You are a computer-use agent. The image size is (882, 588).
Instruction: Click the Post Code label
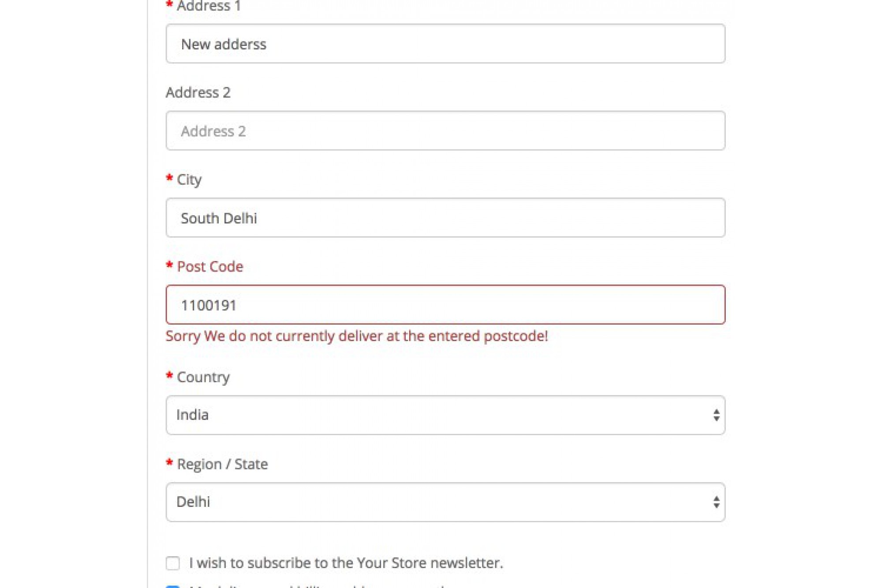click(x=209, y=266)
